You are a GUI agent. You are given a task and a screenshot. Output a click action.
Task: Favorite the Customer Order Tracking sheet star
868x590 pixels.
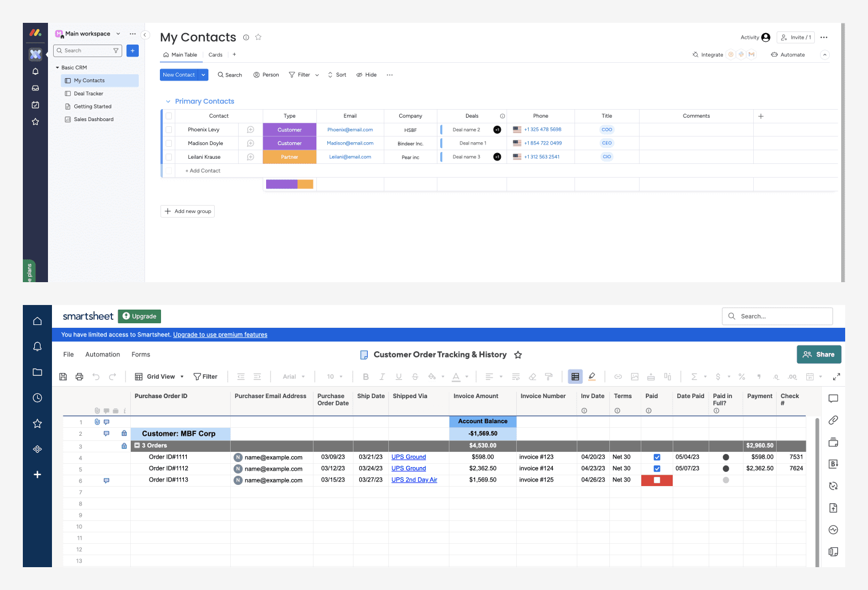click(x=518, y=355)
